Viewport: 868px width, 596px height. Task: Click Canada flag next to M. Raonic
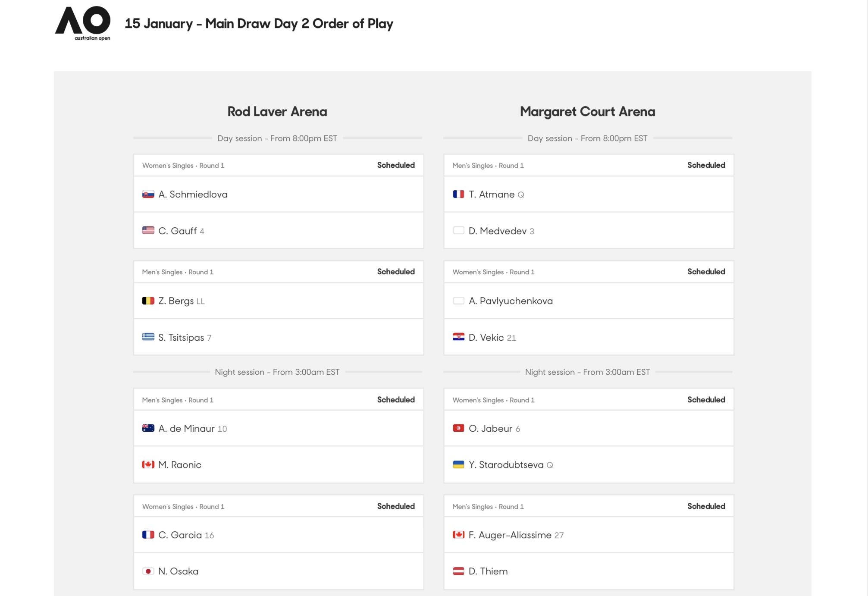tap(148, 464)
